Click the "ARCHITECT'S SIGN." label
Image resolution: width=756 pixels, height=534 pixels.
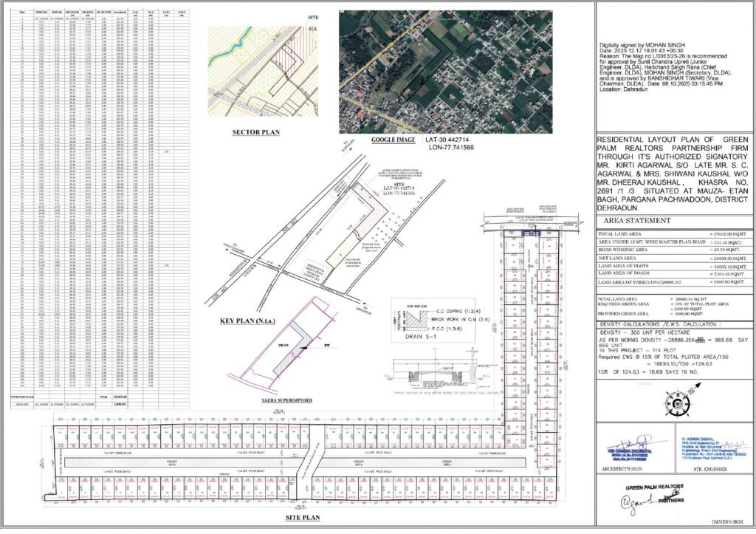click(x=622, y=469)
